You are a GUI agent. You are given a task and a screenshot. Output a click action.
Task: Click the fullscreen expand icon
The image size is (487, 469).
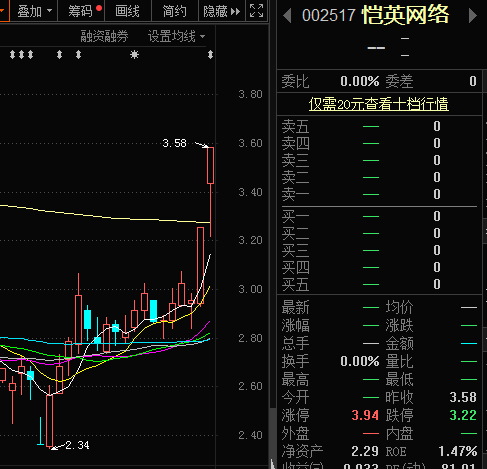256,11
